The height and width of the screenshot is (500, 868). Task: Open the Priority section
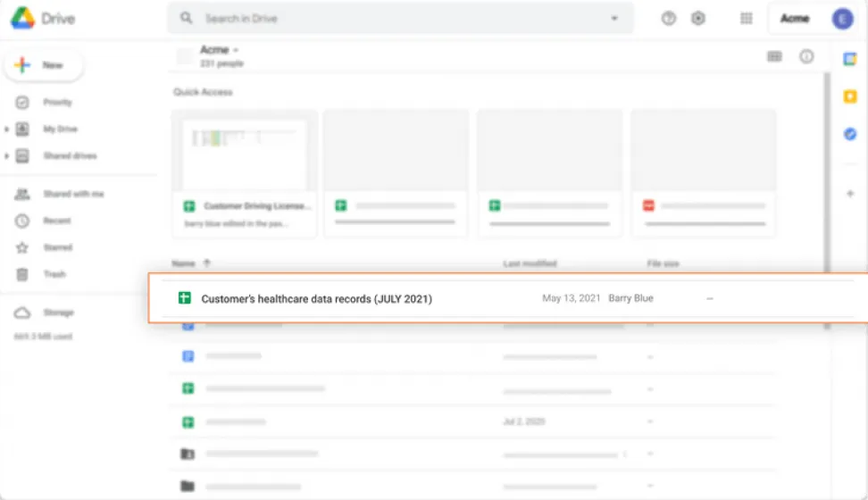coord(57,103)
